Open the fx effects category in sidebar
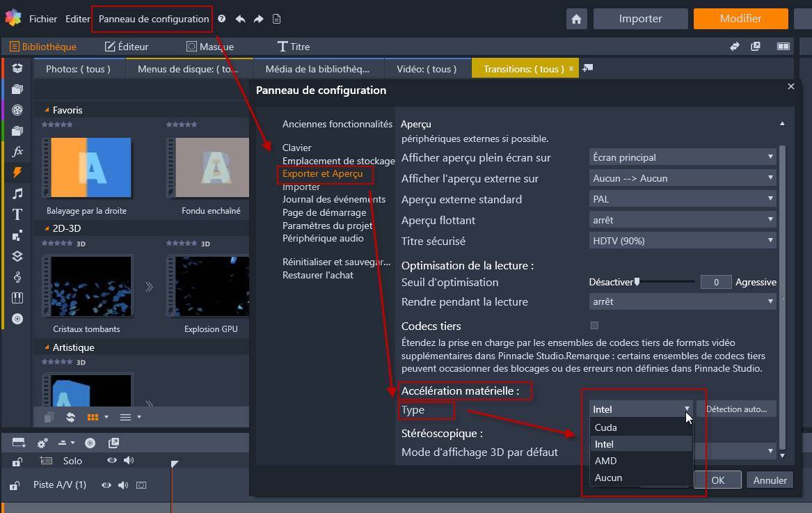Image resolution: width=812 pixels, height=513 pixels. 17,151
